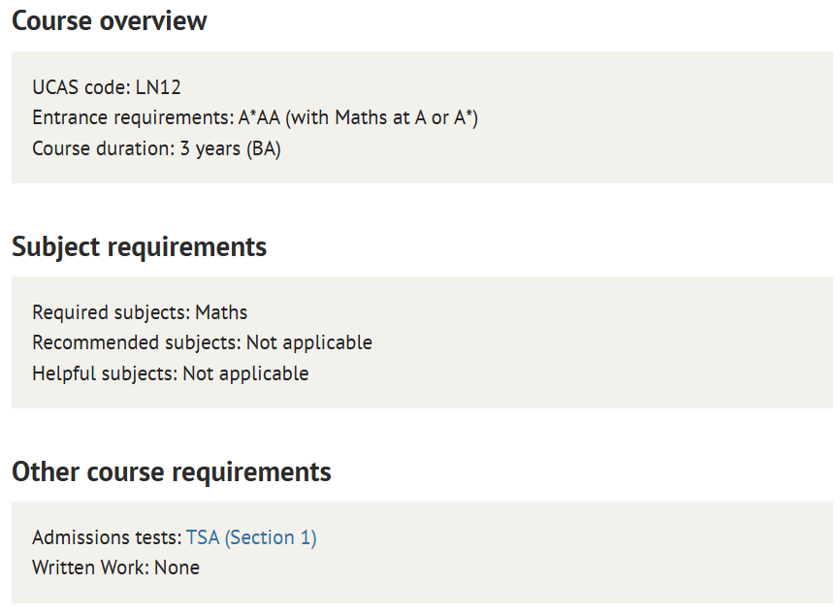Click the Other course requirements heading
Viewport: 840px width, 616px height.
tap(172, 471)
